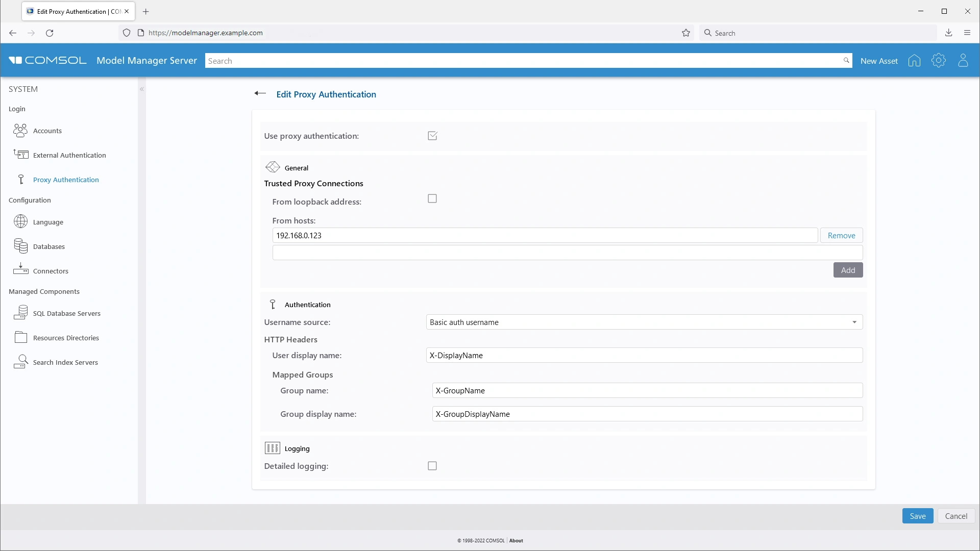Click the Accounts people icon in sidebar
The image size is (980, 551).
tap(20, 131)
